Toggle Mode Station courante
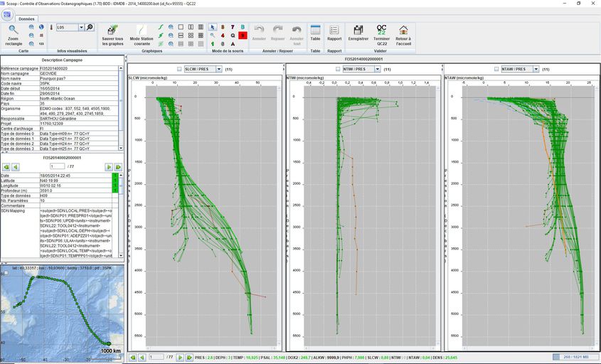This screenshot has height=364, width=601. [x=142, y=36]
